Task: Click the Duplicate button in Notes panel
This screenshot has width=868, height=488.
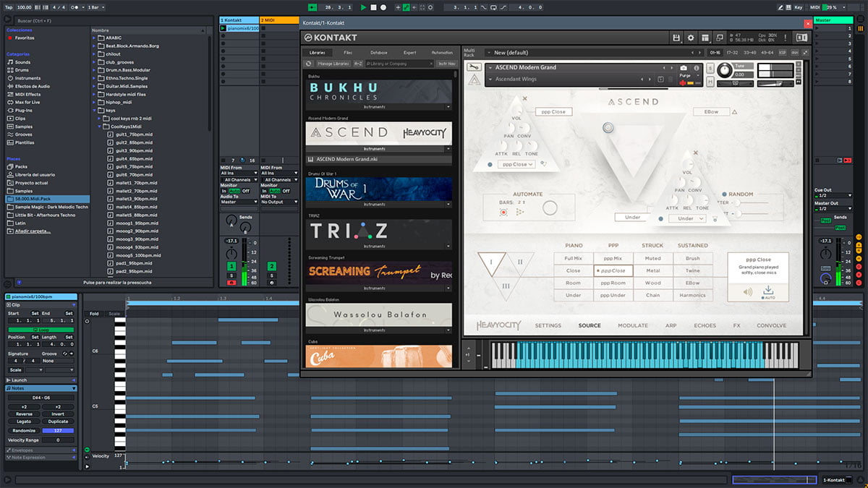Action: tap(58, 421)
